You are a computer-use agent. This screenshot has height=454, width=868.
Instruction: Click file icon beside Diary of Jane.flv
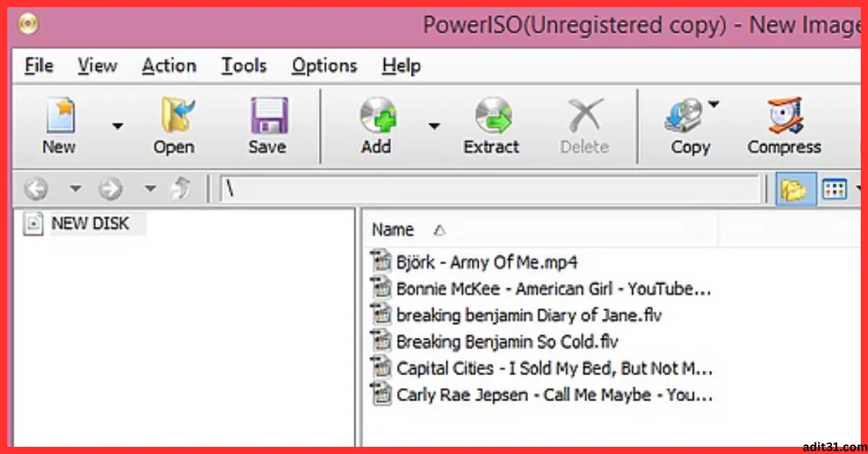tap(380, 314)
